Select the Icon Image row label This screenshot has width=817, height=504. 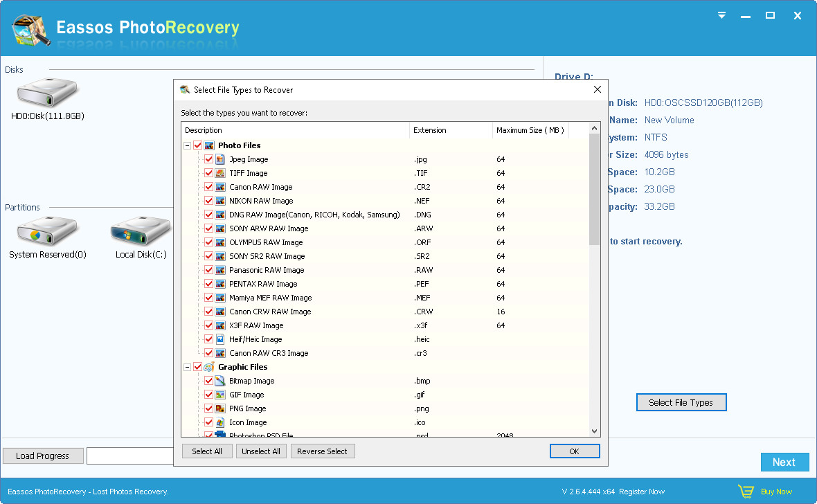tap(248, 422)
